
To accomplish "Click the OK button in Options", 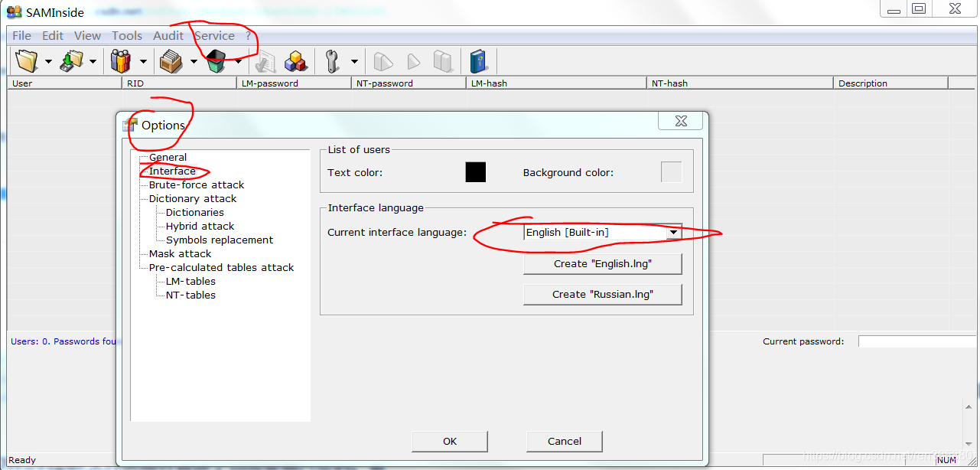I will coord(450,441).
